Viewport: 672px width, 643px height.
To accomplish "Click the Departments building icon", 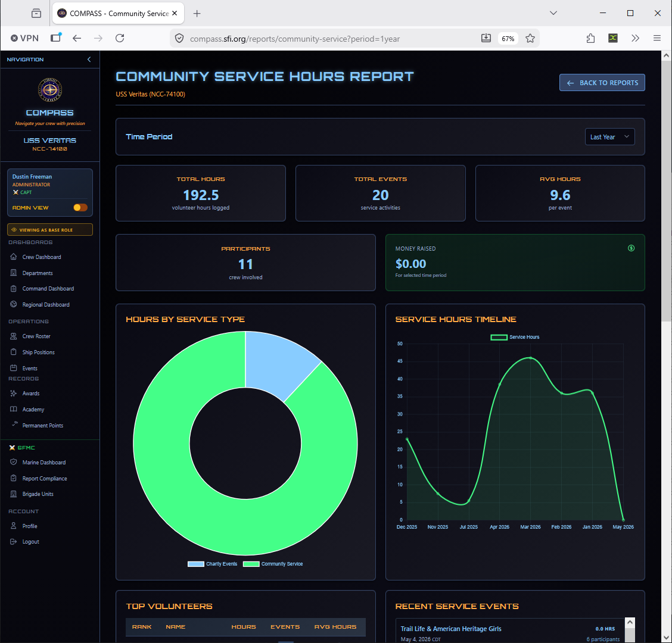I will [13, 273].
